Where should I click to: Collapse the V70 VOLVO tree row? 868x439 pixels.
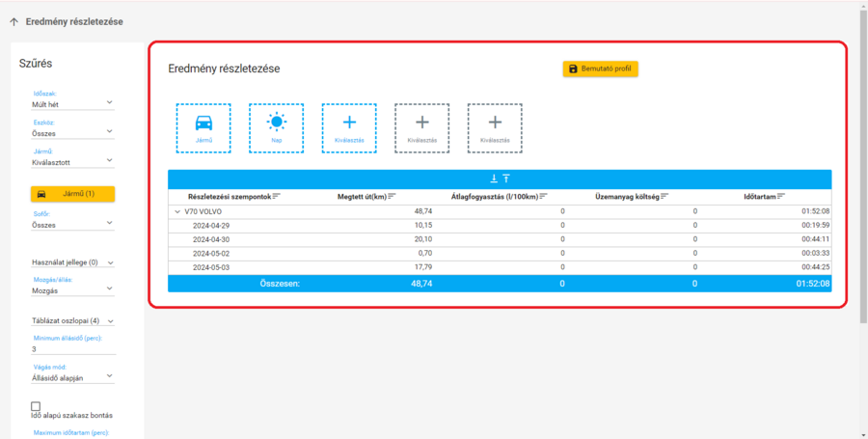point(177,211)
